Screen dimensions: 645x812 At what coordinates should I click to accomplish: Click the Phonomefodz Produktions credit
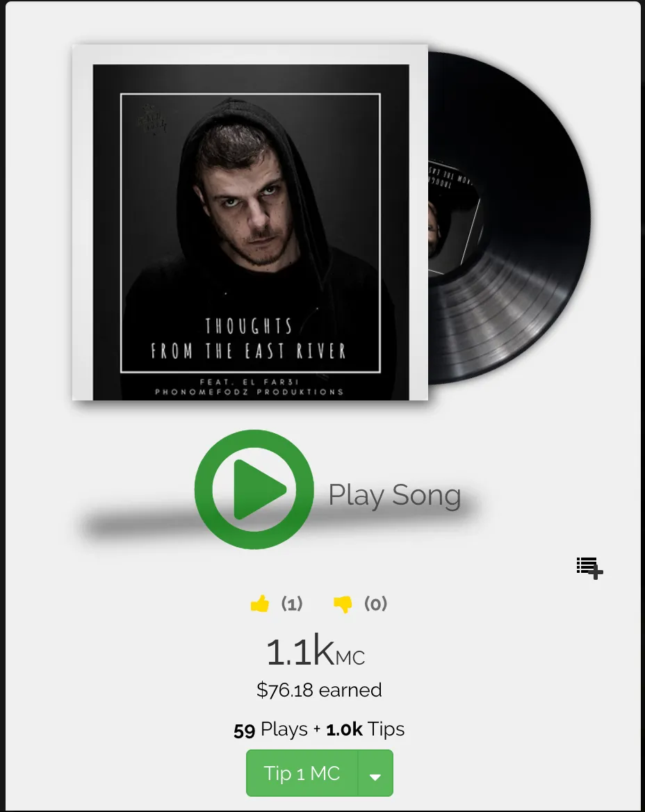[249, 392]
